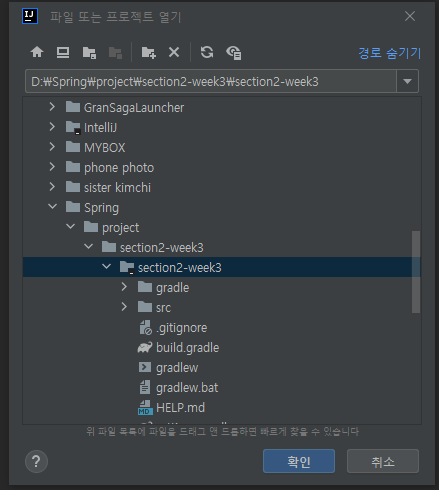Click the HELP.md markdown icon
The image size is (439, 490).
[145, 408]
